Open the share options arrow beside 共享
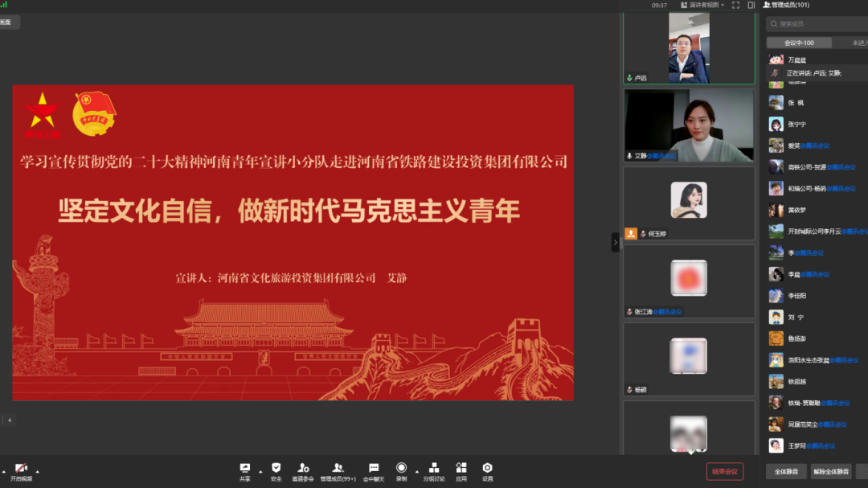This screenshot has height=488, width=868. (260, 472)
